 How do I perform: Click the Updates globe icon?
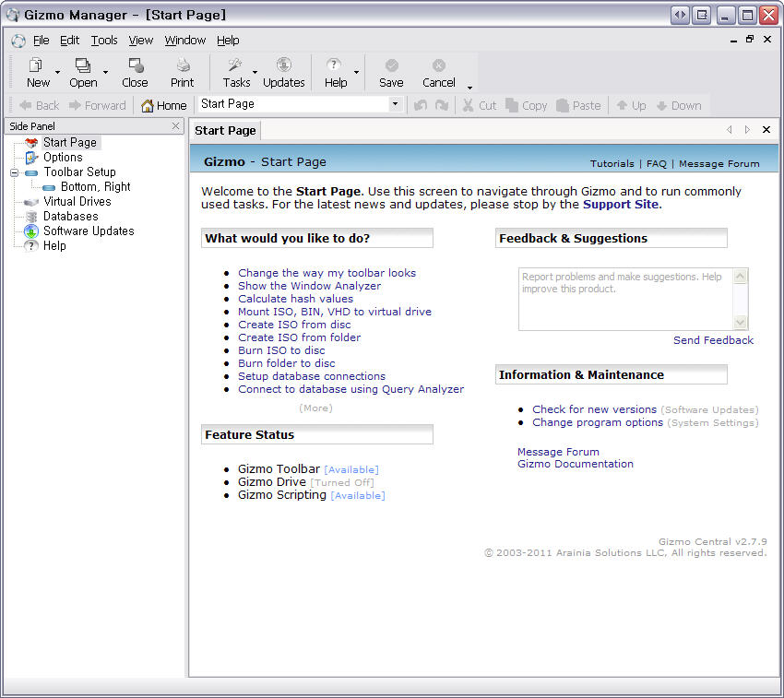283,65
